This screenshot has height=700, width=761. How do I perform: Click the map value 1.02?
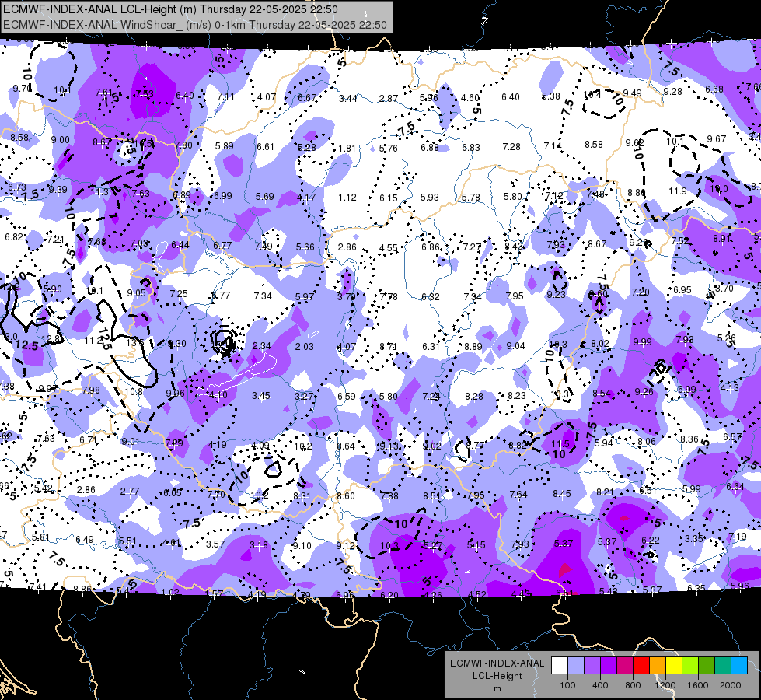point(170,592)
